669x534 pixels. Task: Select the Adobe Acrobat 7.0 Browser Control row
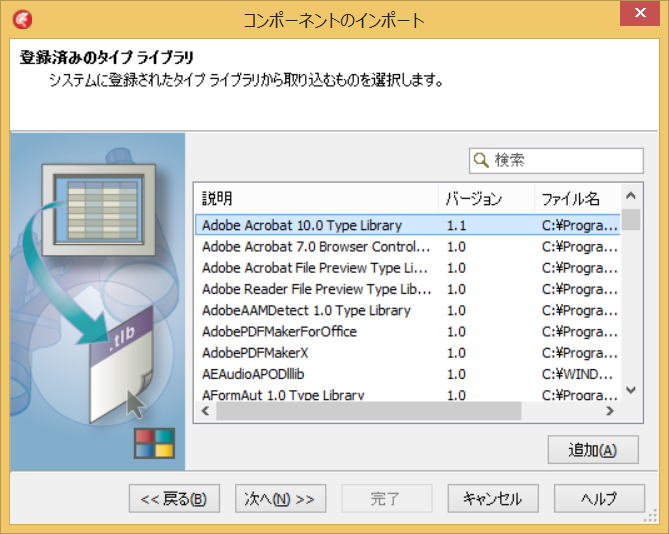(407, 247)
